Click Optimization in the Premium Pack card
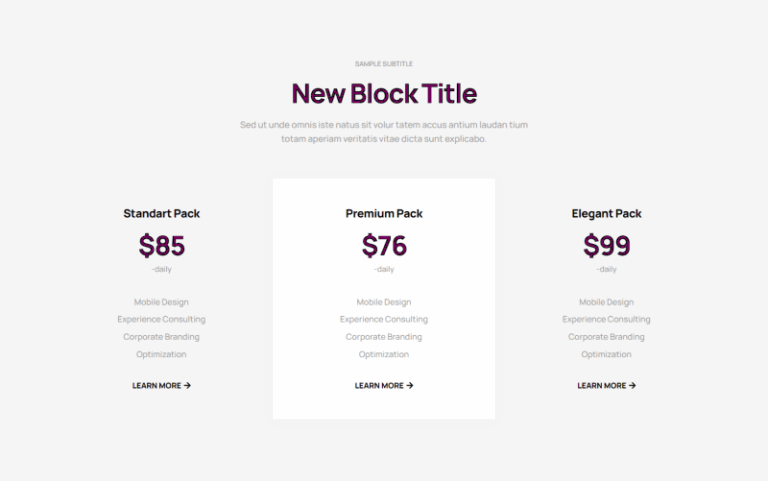 tap(384, 354)
